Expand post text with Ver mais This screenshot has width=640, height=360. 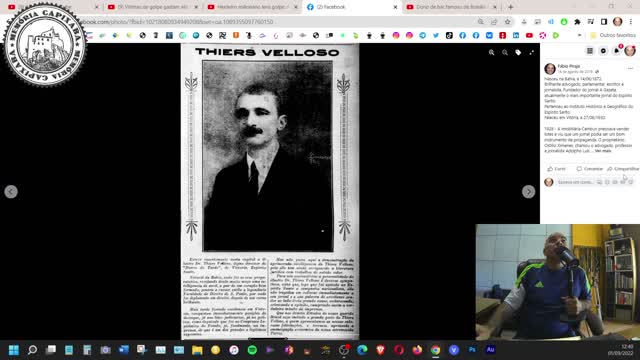(603, 151)
